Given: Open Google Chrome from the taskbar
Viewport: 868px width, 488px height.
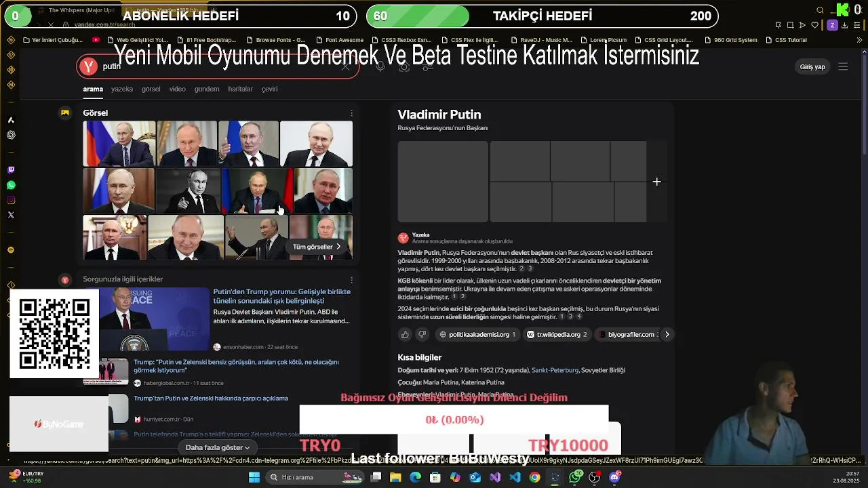Looking at the screenshot, I should 535,477.
